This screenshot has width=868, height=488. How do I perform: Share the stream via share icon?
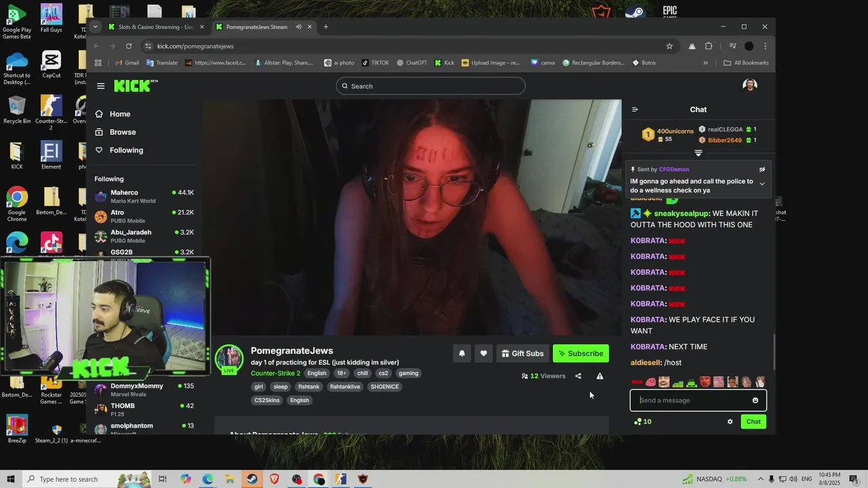click(578, 376)
